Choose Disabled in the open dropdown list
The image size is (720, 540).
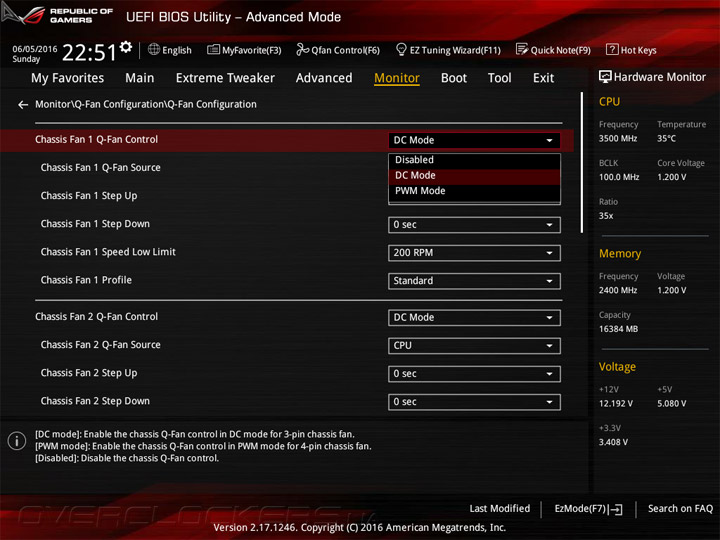pos(474,160)
